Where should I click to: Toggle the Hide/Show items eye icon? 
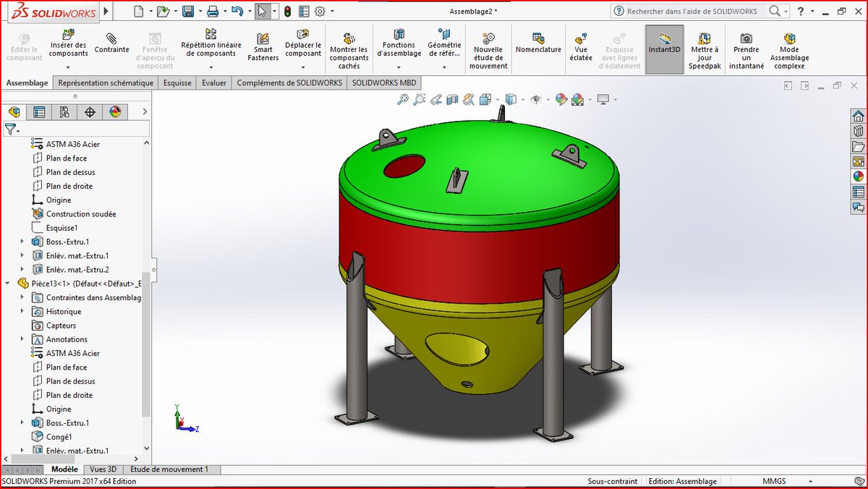point(537,100)
